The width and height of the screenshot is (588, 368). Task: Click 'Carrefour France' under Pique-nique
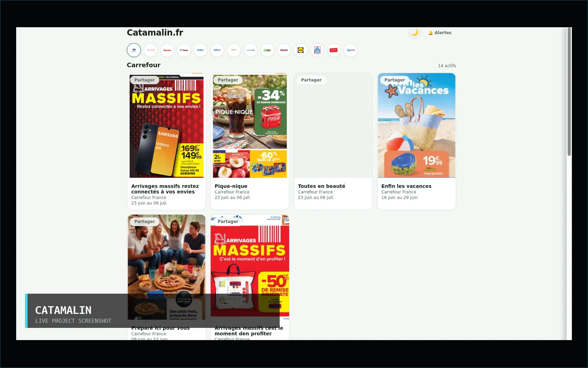coord(232,192)
